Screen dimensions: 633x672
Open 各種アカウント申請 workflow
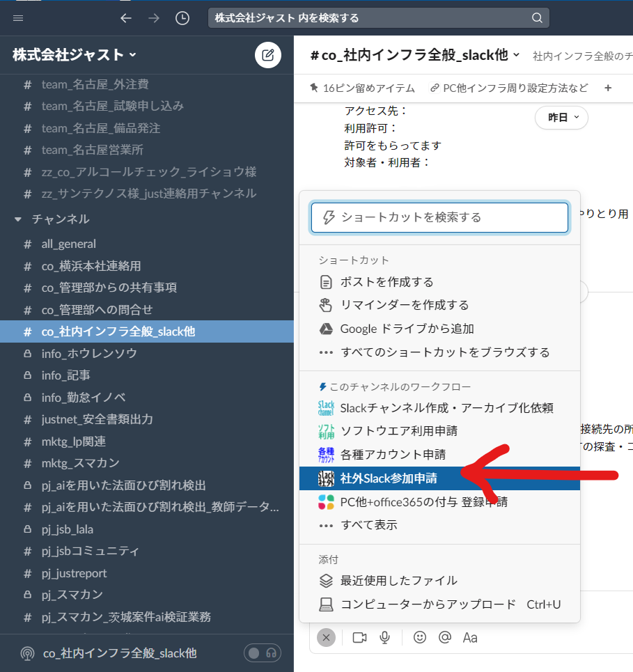(x=439, y=455)
